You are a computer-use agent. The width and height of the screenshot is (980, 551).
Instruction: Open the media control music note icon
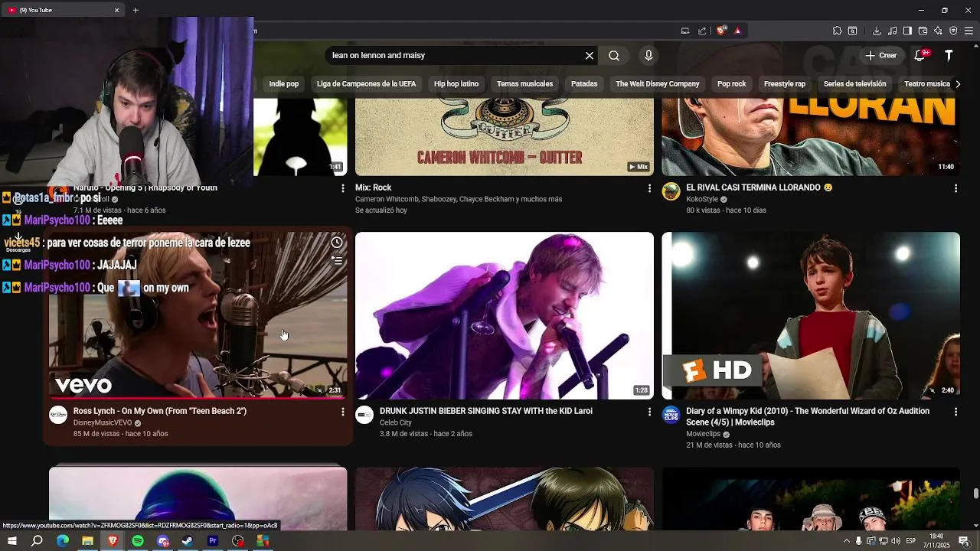tap(892, 31)
